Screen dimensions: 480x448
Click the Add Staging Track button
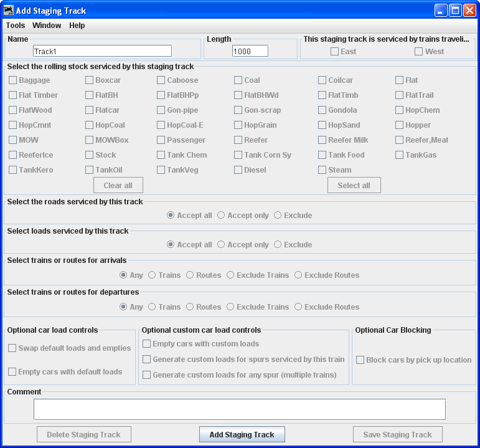pos(242,435)
